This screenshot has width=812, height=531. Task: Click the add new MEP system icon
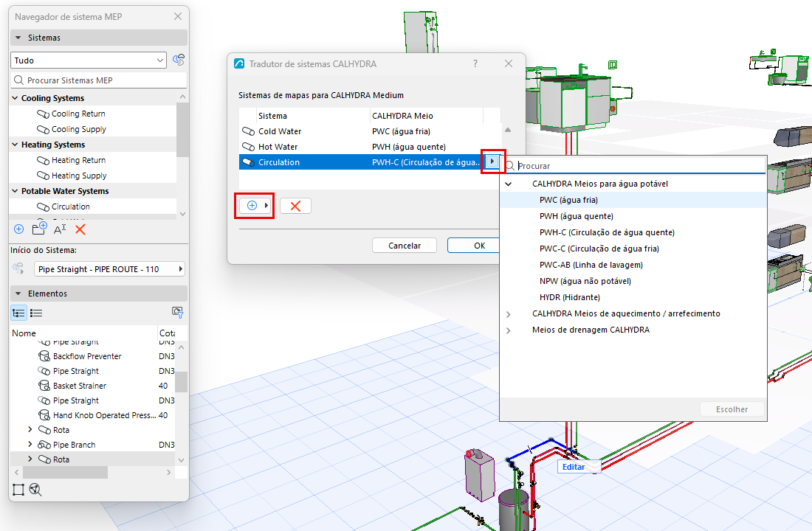18,229
